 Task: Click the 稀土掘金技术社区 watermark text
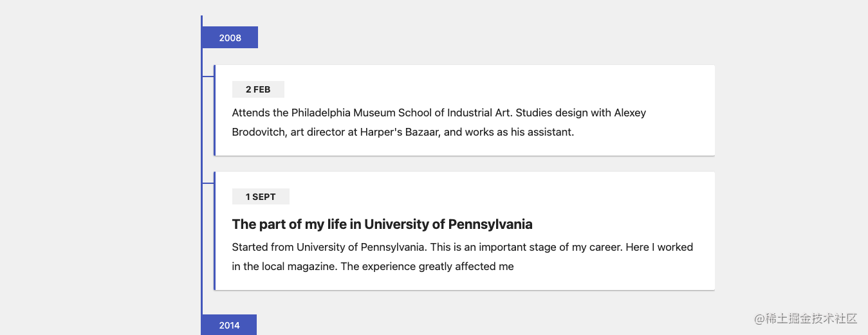(811, 318)
